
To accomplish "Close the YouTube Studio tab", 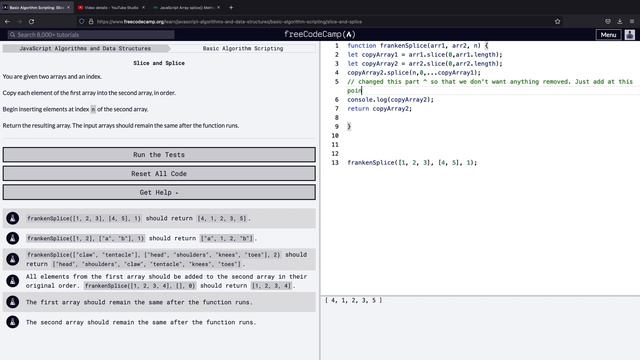I will [x=143, y=7].
